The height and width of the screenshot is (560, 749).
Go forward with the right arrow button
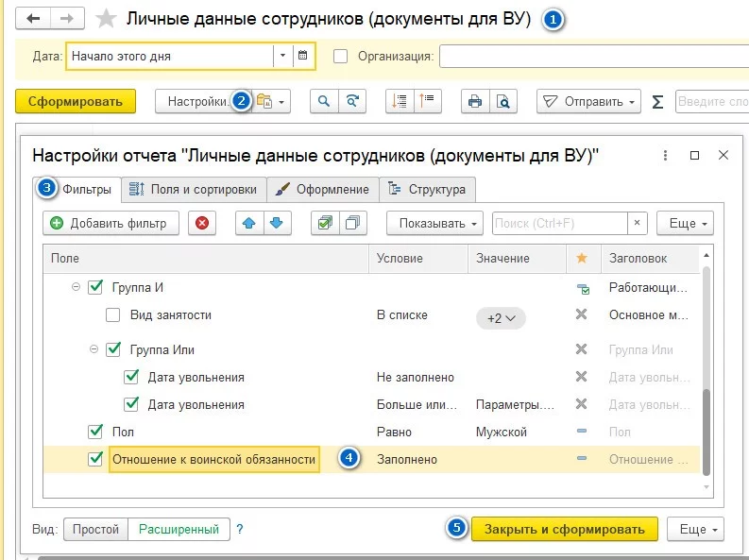(67, 19)
